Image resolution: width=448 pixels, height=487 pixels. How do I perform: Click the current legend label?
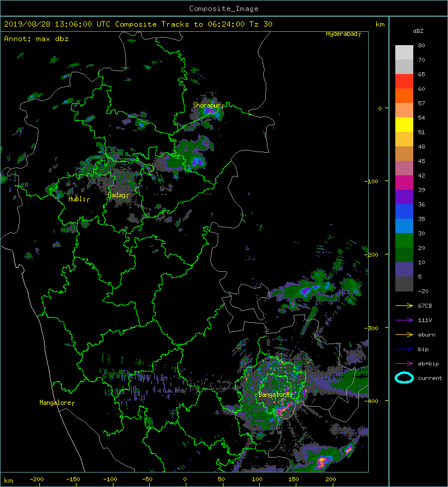click(430, 378)
